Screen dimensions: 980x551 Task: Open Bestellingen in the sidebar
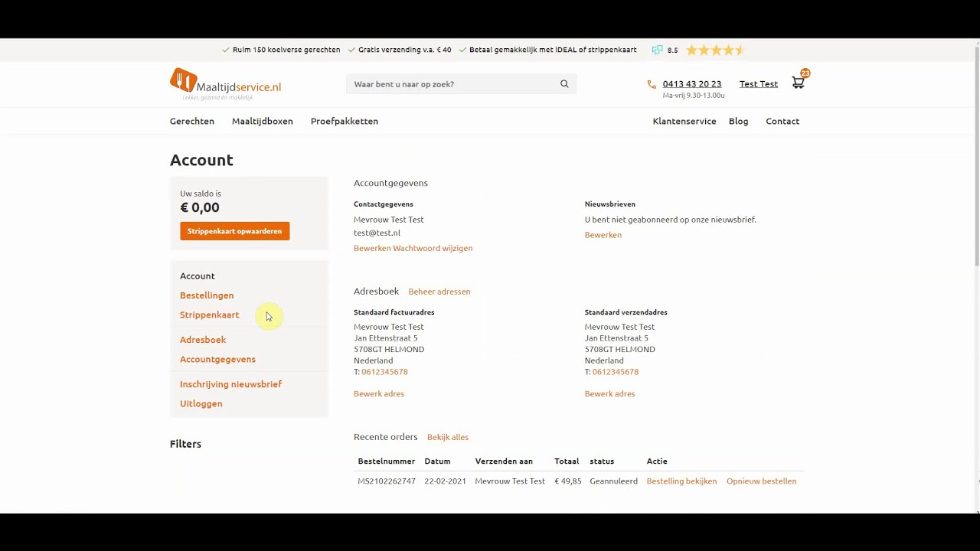coord(207,295)
